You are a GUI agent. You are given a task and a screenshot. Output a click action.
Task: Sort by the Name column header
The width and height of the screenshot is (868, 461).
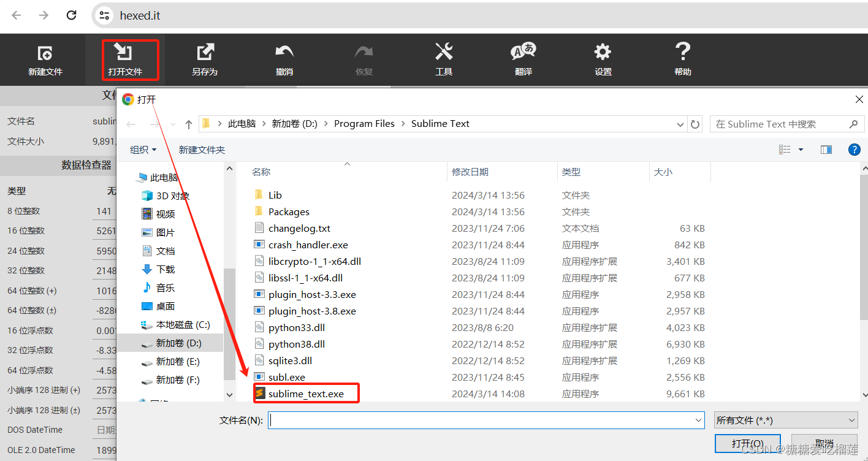[x=261, y=172]
